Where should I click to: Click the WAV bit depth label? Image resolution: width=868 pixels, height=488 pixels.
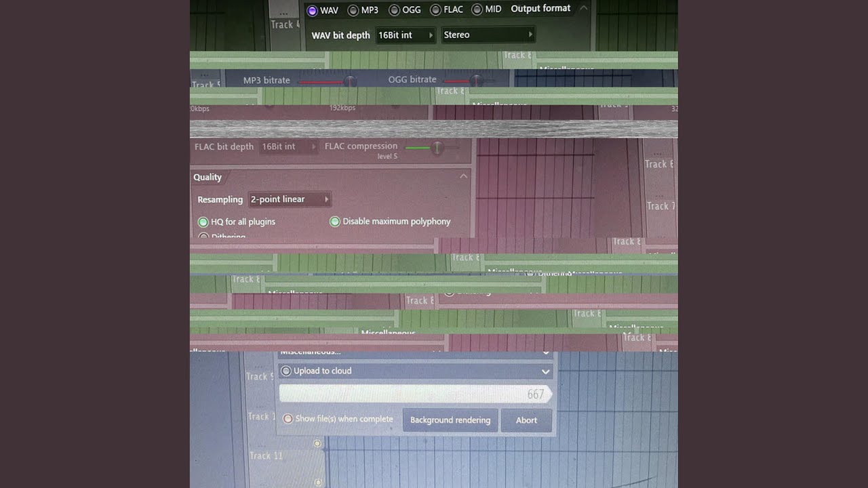coord(341,35)
